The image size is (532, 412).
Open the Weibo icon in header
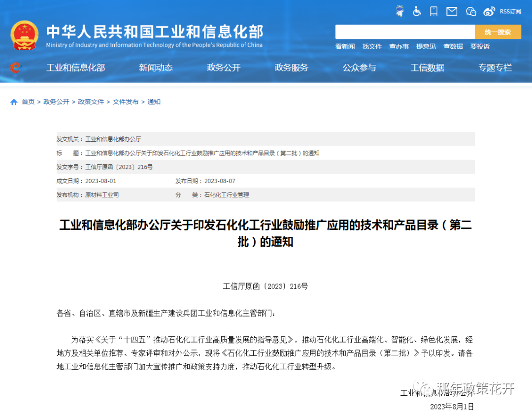pos(489,11)
